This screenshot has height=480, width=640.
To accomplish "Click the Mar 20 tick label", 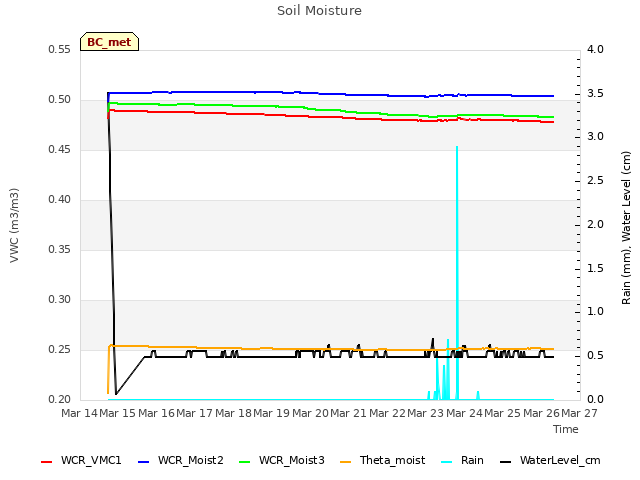I will [310, 413].
